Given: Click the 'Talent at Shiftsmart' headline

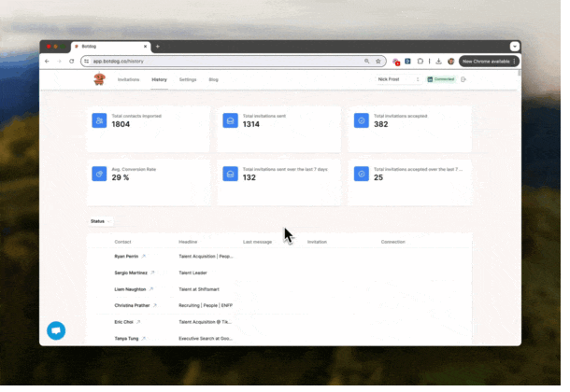Looking at the screenshot, I should click(199, 289).
